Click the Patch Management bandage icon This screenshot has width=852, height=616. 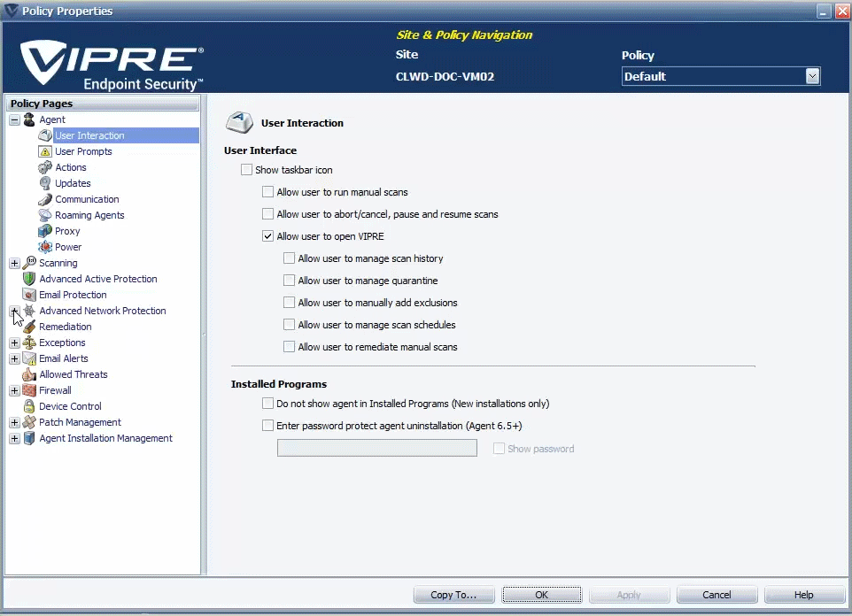29,422
